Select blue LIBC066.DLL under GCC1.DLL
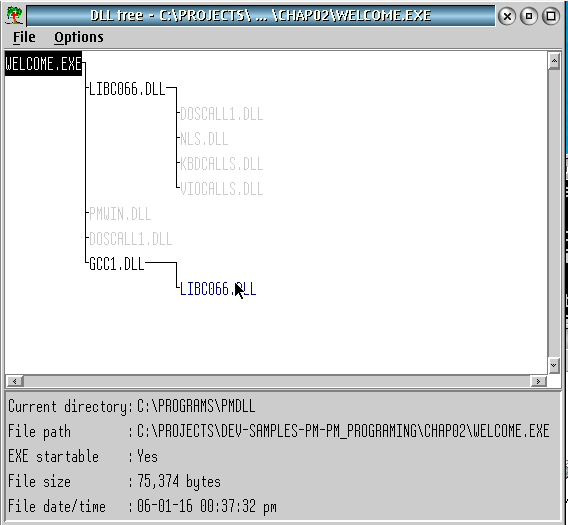Image resolution: width=568 pixels, height=525 pixels. (218, 289)
